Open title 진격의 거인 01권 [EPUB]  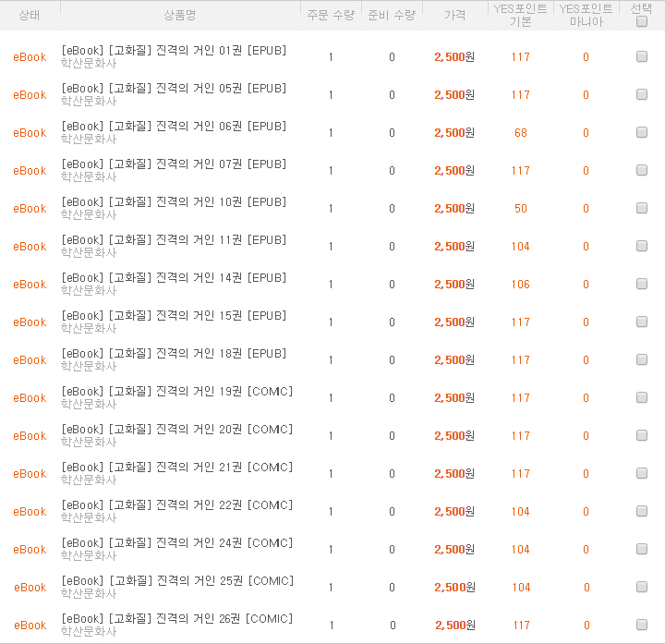(174, 51)
